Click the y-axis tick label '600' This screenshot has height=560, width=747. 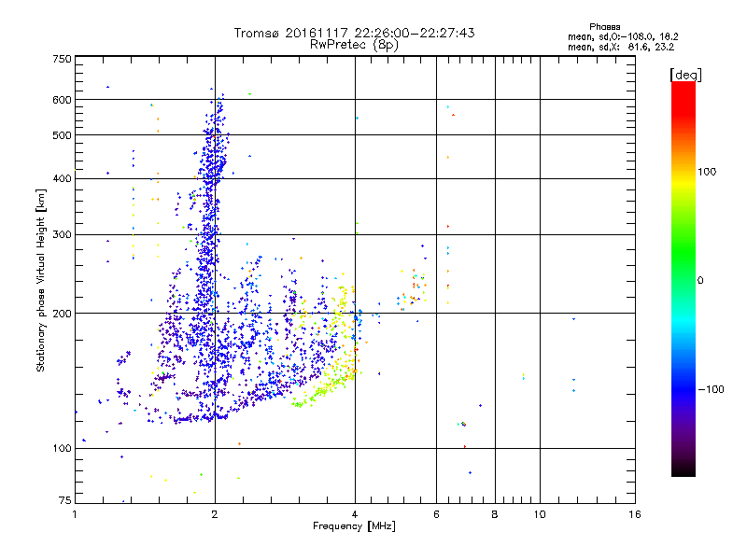[x=62, y=100]
